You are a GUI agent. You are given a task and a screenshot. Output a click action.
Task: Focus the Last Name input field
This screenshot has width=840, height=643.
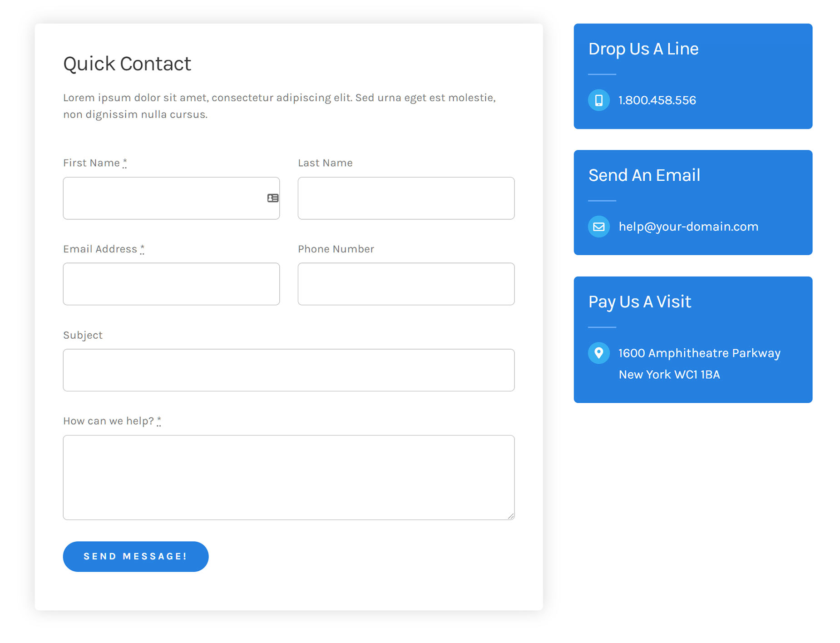coord(406,198)
